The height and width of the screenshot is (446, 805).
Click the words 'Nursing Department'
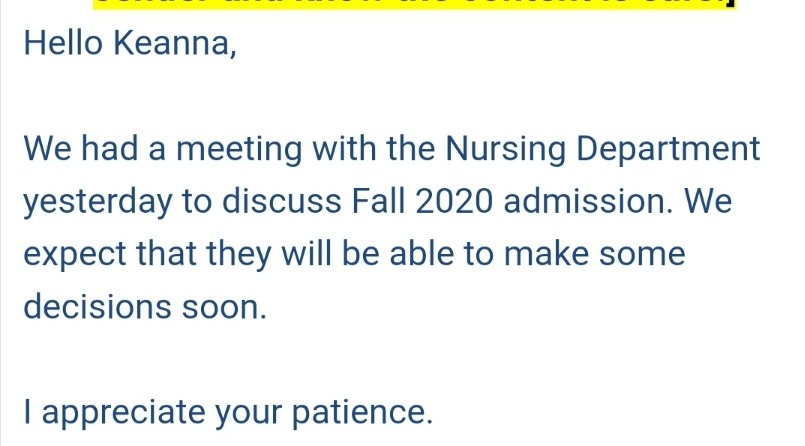click(x=603, y=149)
